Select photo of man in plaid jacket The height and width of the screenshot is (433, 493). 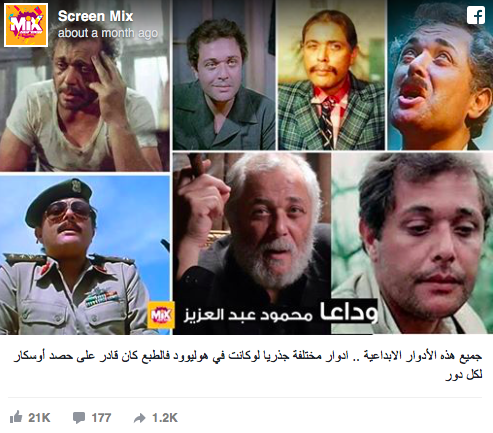point(331,75)
